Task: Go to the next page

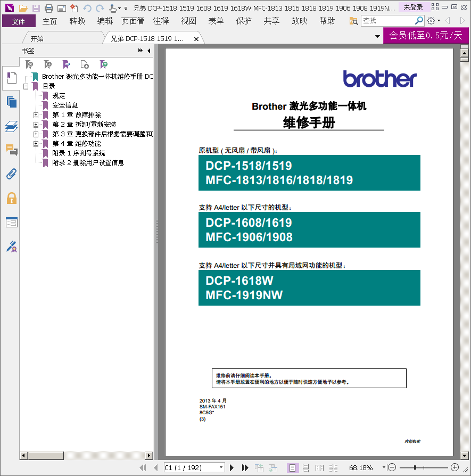Action: click(x=232, y=468)
